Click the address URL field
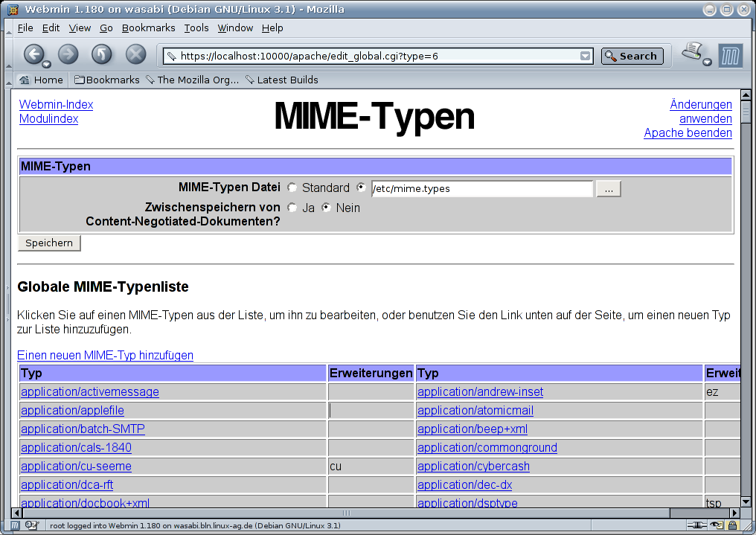Image resolution: width=756 pixels, height=535 pixels. [x=379, y=56]
